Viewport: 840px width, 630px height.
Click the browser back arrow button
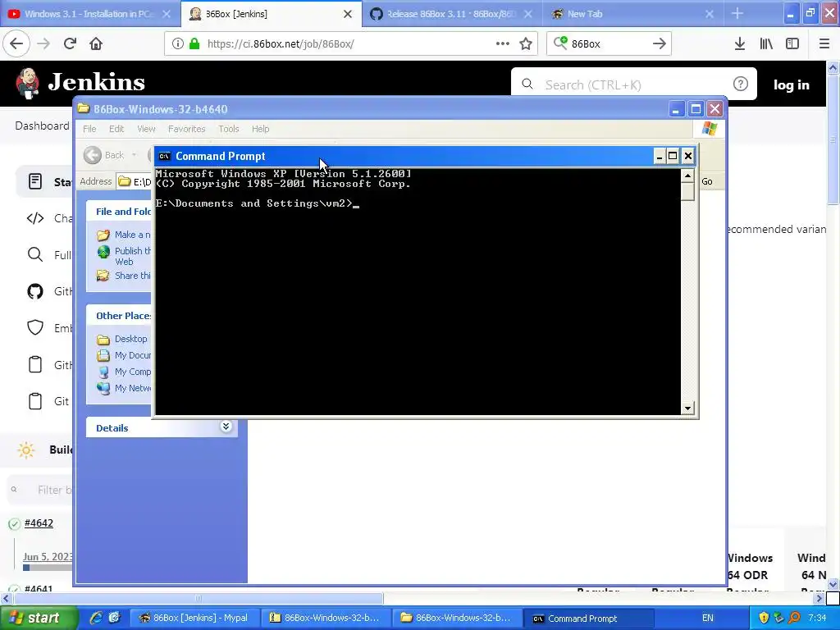(x=16, y=43)
